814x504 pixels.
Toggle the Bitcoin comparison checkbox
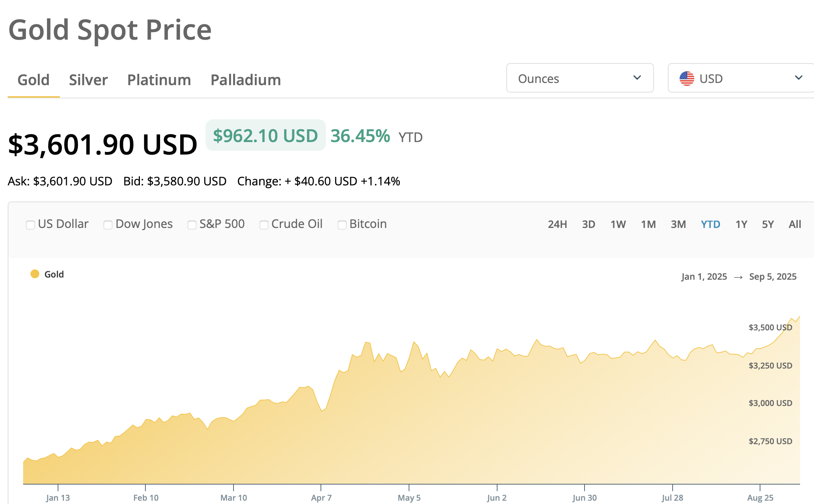coord(342,224)
